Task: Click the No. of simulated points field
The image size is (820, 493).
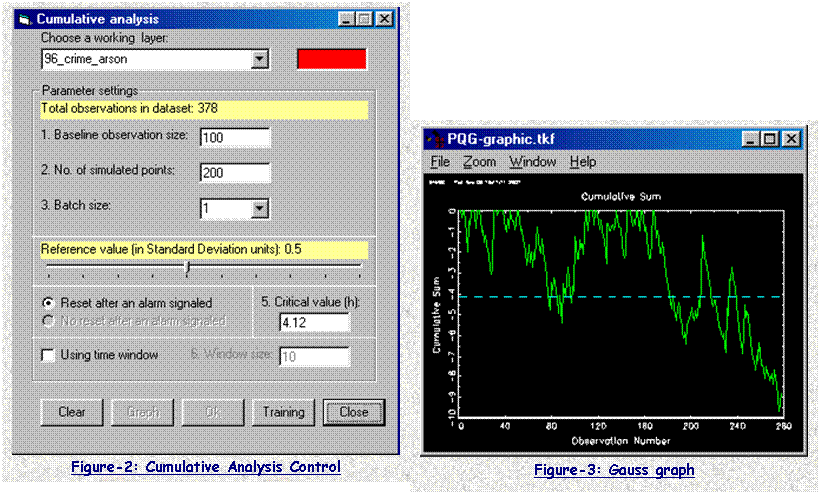Action: tap(235, 173)
